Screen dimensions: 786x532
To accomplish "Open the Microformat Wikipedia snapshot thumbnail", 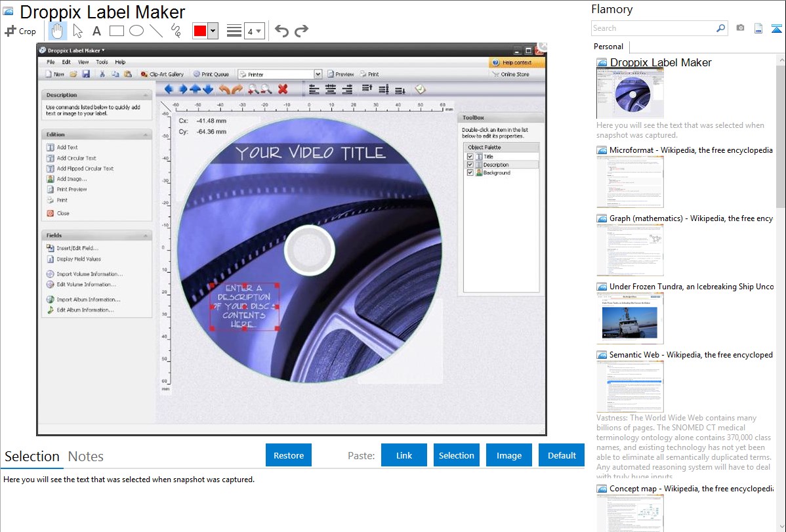I will click(630, 182).
